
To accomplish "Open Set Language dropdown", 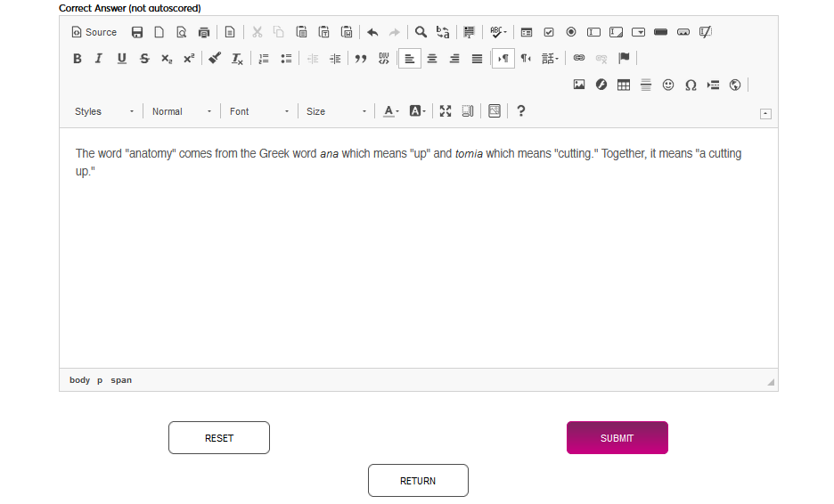I will 550,59.
